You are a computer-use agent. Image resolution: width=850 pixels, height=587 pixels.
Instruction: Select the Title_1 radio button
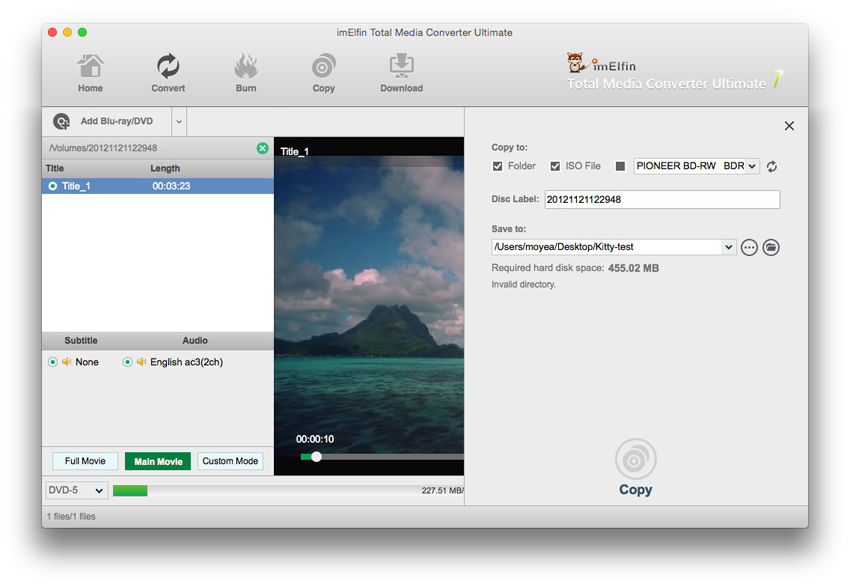tap(53, 186)
